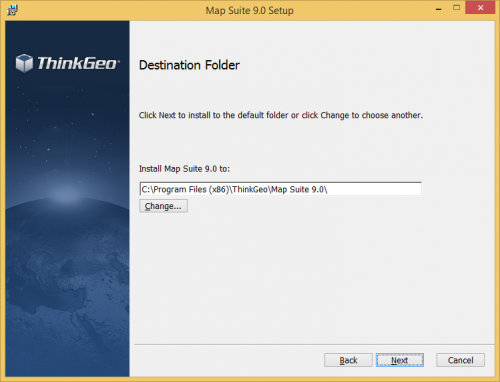Click the Next button to continue installation

(x=400, y=360)
